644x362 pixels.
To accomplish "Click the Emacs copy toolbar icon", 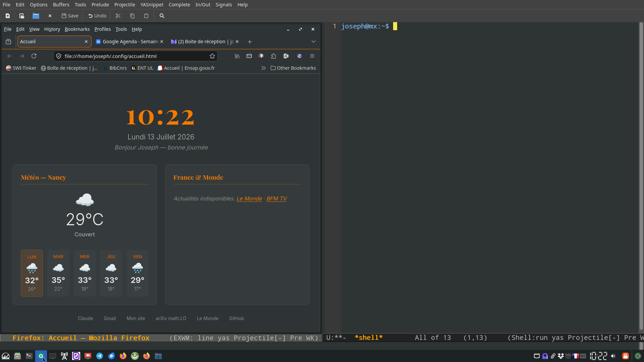I will 132,16.
